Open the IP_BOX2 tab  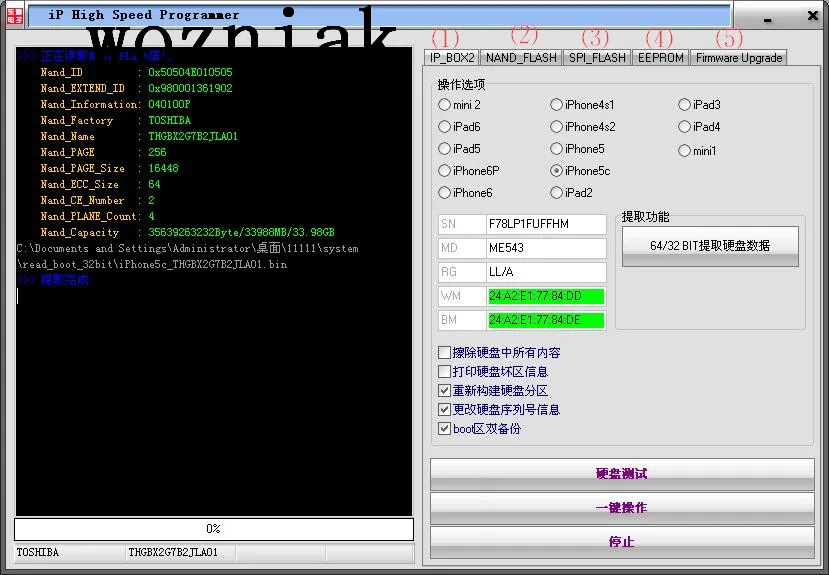pos(452,58)
